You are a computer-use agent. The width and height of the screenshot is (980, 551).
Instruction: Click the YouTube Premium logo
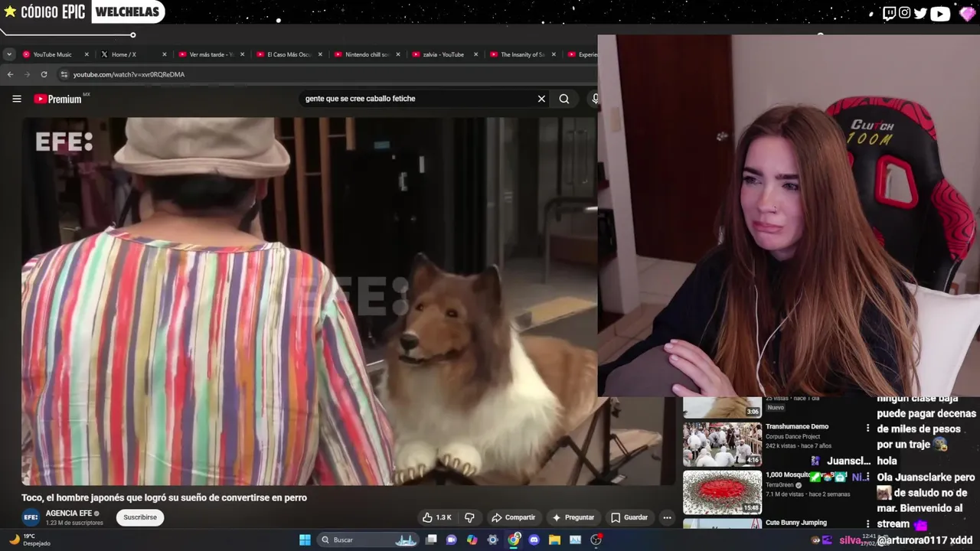click(61, 99)
